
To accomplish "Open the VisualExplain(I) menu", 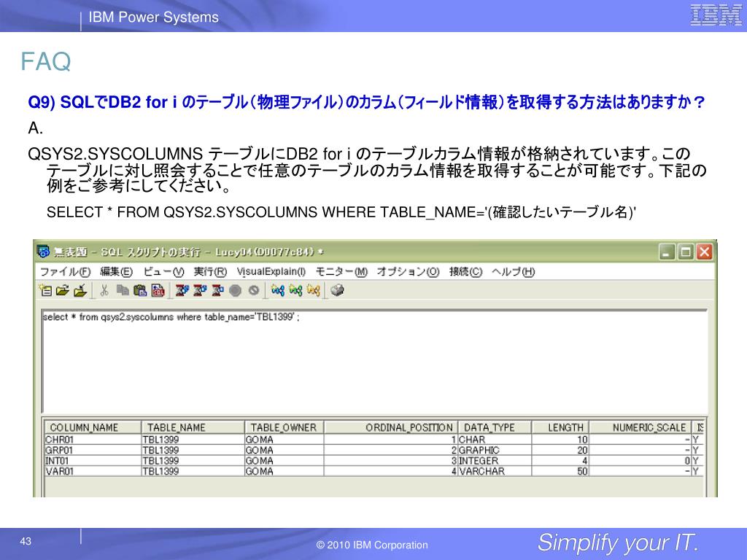I will pos(271,271).
